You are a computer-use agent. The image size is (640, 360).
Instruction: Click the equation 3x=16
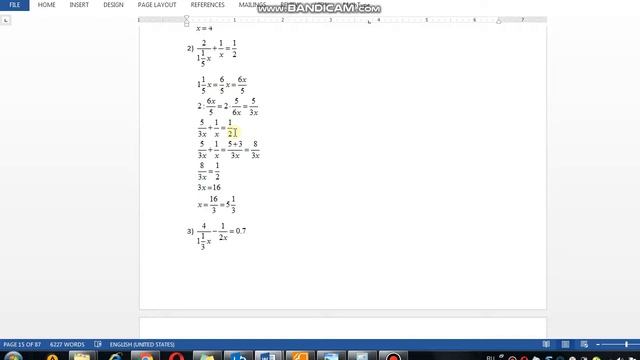(209, 187)
